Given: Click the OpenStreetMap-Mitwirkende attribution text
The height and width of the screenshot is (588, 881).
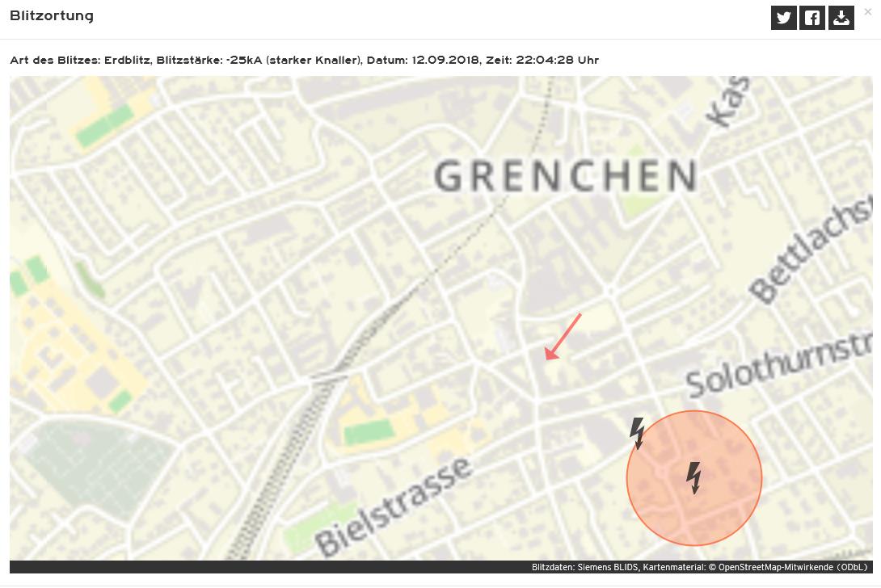Looking at the screenshot, I should pyautogui.click(x=777, y=567).
